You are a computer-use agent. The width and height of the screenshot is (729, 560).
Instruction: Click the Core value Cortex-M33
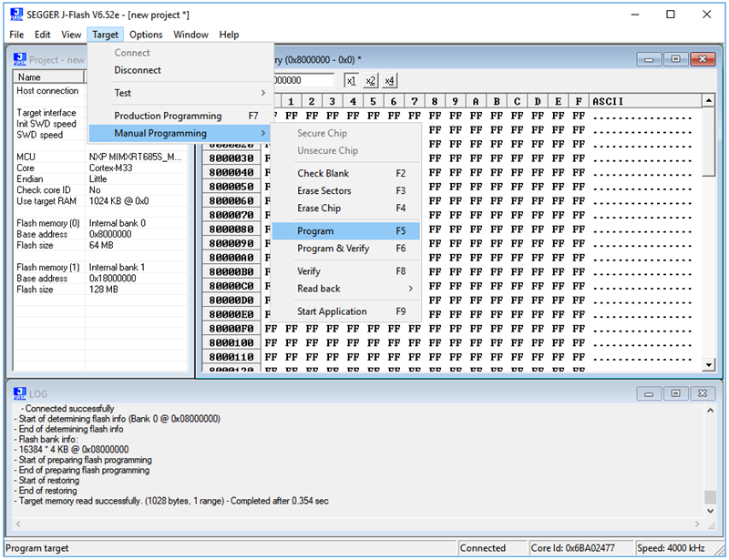click(110, 168)
